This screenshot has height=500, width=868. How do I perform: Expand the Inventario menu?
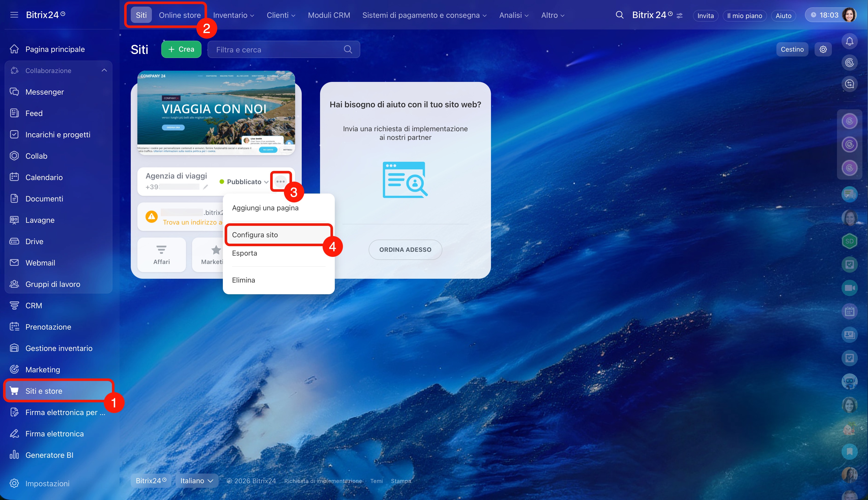click(x=233, y=16)
